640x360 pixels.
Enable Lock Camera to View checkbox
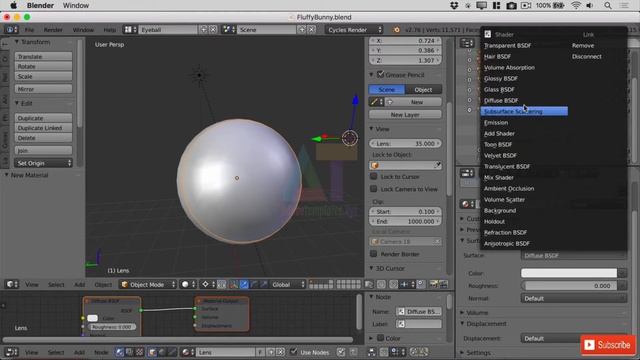click(x=373, y=189)
